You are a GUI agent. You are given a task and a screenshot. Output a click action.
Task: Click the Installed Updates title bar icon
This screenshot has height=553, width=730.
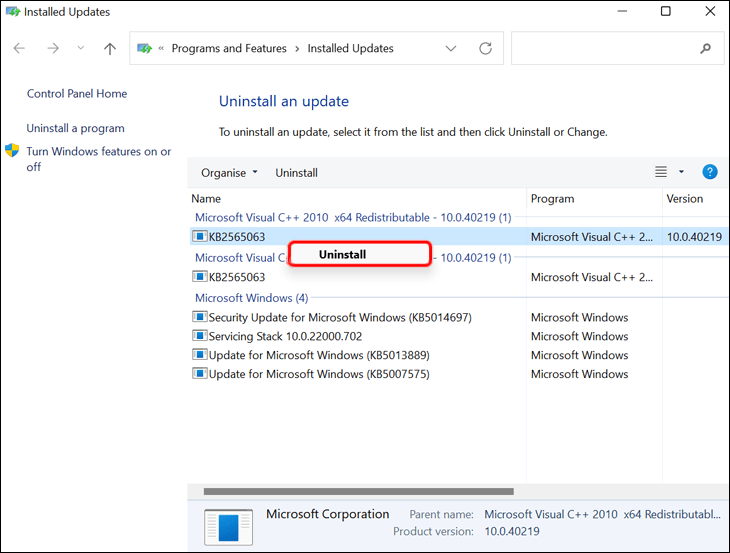13,12
